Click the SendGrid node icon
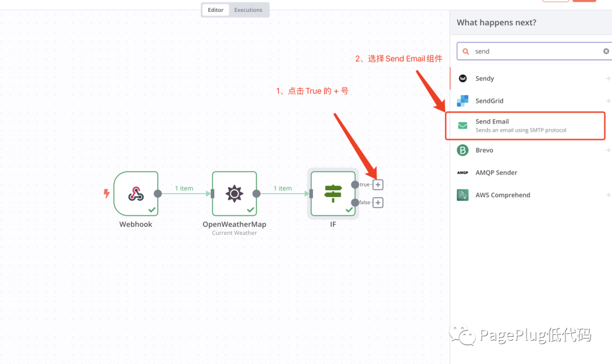The width and height of the screenshot is (612, 364). [x=462, y=101]
